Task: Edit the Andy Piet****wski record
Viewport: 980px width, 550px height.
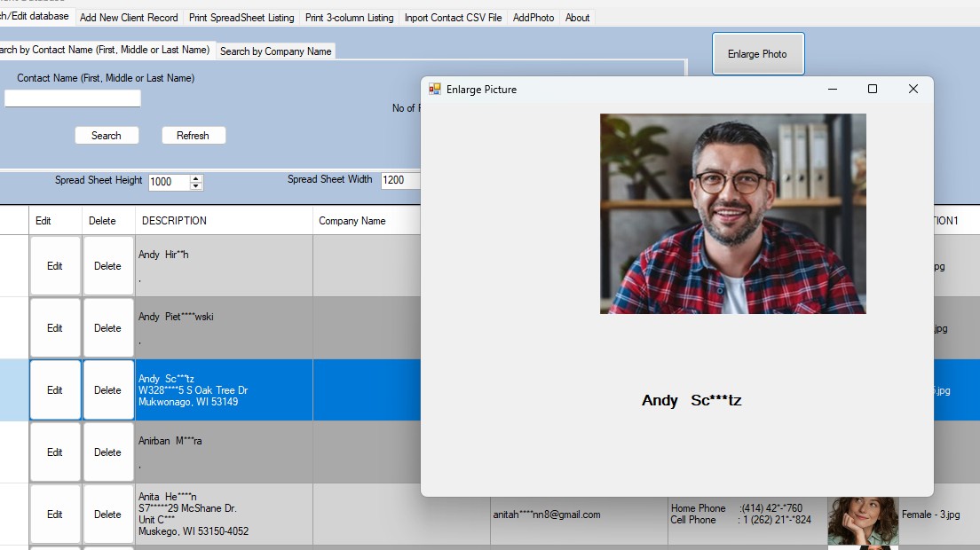Action: (55, 327)
